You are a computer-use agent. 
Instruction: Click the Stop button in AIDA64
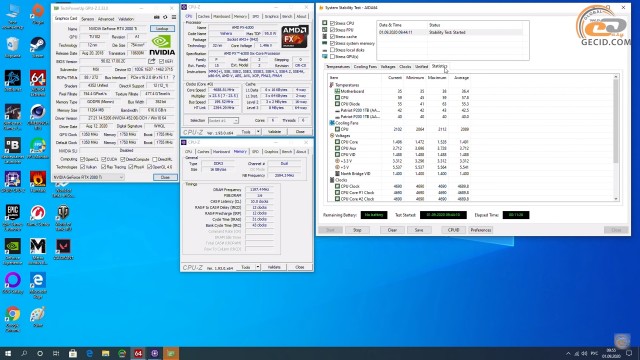(x=357, y=230)
